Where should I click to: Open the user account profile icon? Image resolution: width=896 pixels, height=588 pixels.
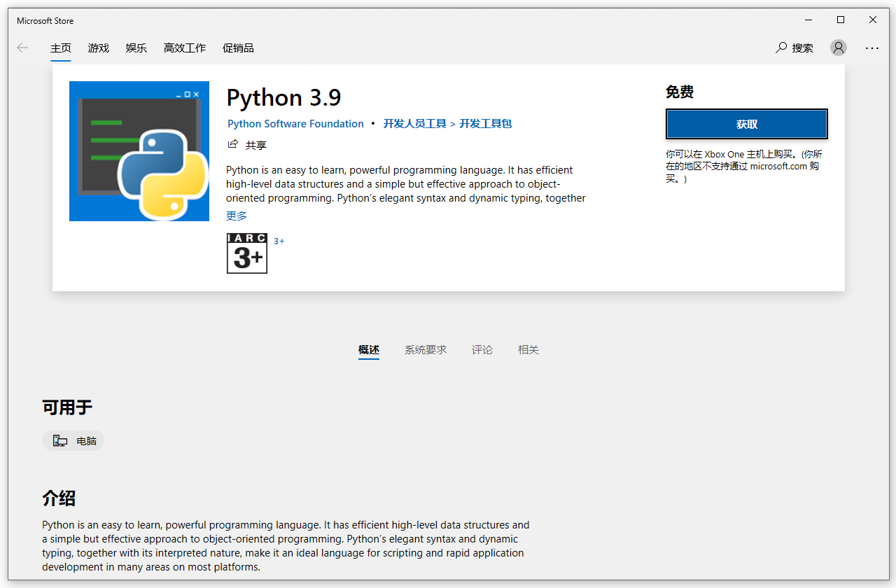click(838, 48)
